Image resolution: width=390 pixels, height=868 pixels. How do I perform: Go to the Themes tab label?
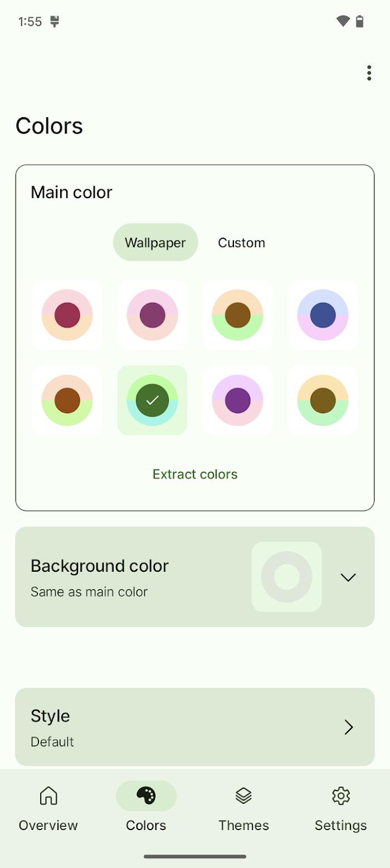tap(243, 825)
